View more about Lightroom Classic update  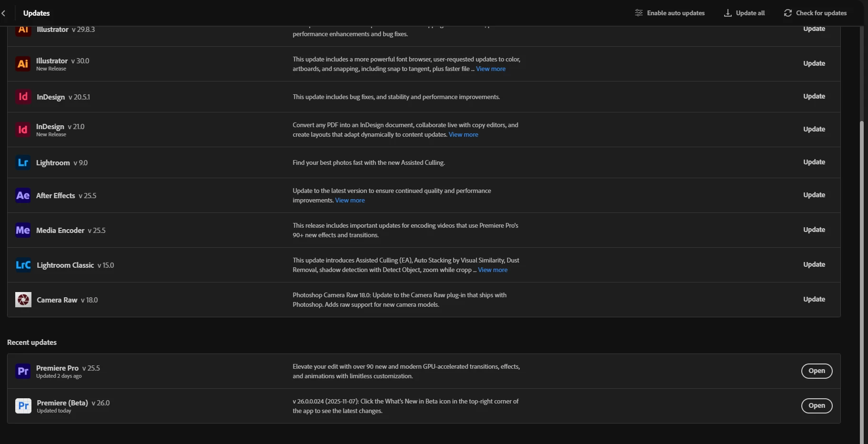tap(493, 270)
